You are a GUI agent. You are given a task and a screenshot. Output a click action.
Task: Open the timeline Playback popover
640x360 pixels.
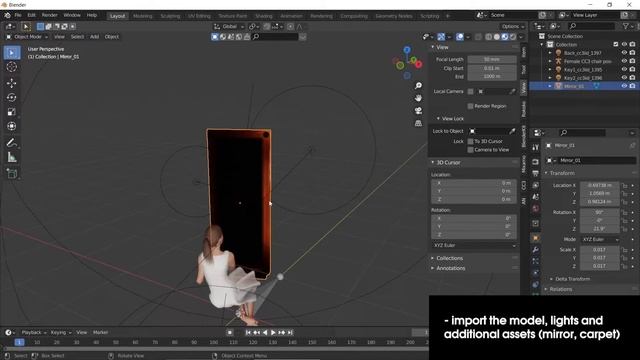tap(33, 333)
